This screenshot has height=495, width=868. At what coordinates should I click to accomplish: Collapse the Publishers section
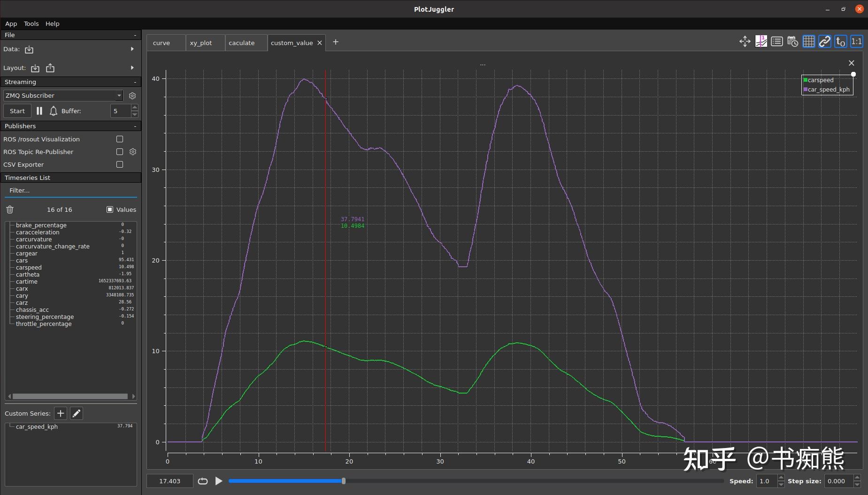135,126
